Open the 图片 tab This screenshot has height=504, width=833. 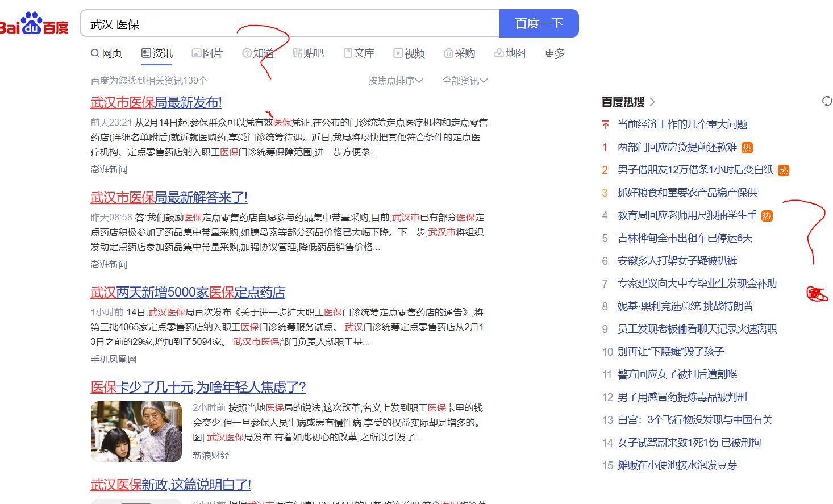click(x=207, y=53)
